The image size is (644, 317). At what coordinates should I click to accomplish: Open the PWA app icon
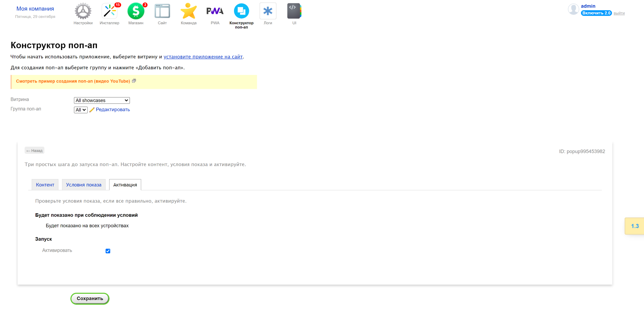coord(215,11)
